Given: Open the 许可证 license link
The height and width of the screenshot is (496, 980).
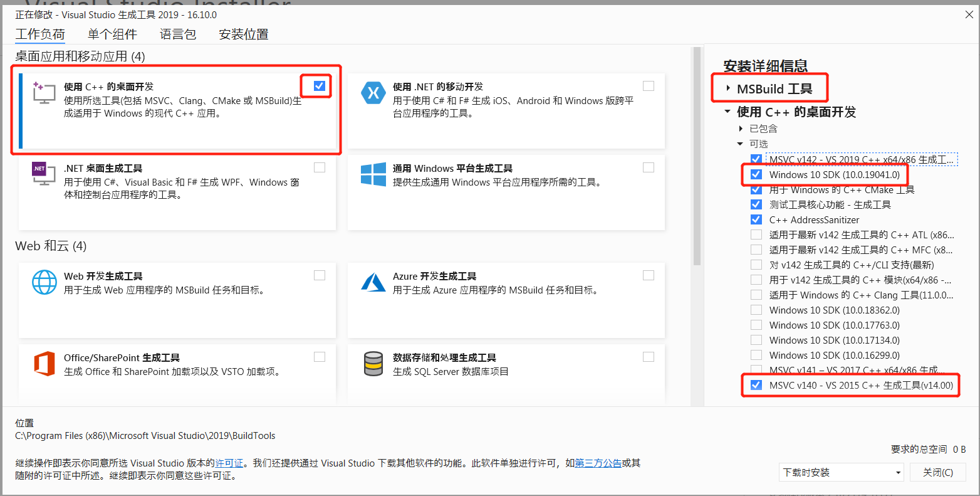Looking at the screenshot, I should click(x=229, y=463).
